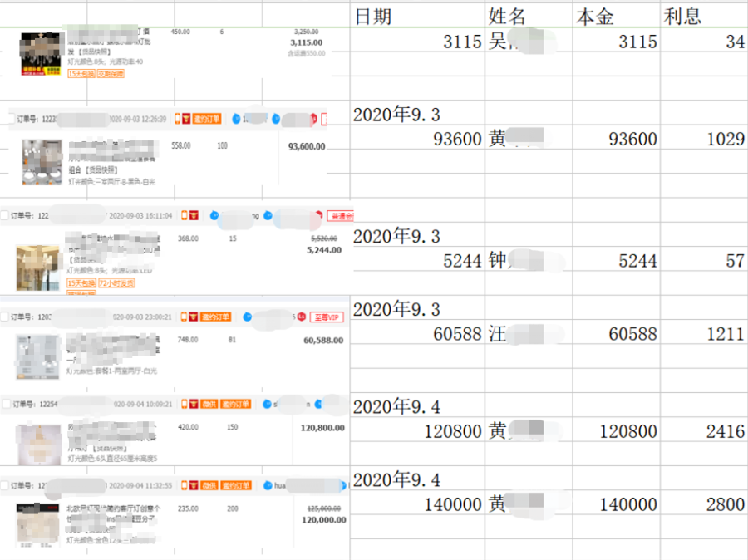Open buyer chat icon on the 23:00:21 order
748x560 pixels.
(x=248, y=317)
